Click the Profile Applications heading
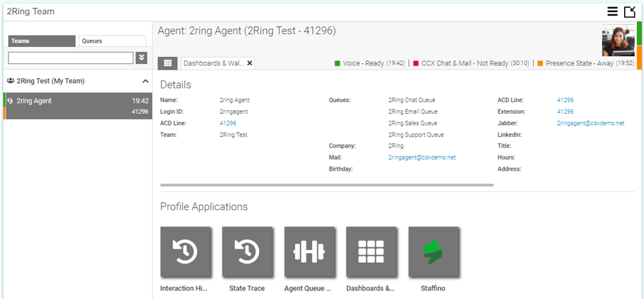Image resolution: width=644 pixels, height=299 pixels. 204,206
